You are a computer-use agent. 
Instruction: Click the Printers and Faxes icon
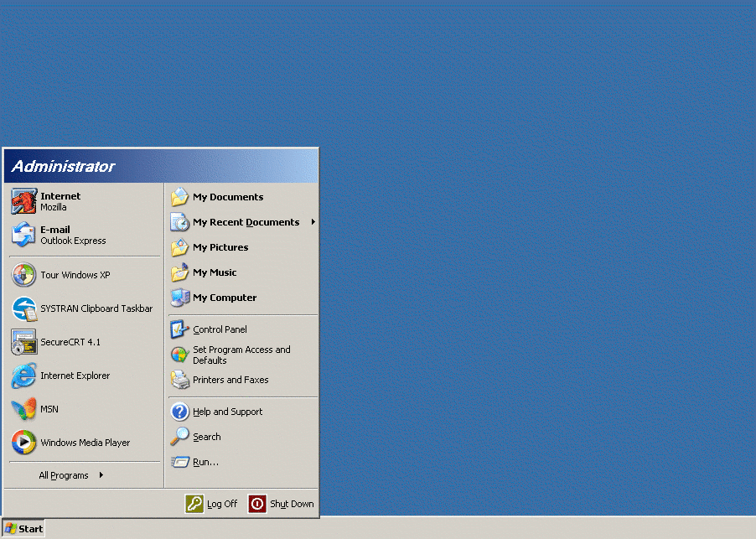pyautogui.click(x=180, y=380)
